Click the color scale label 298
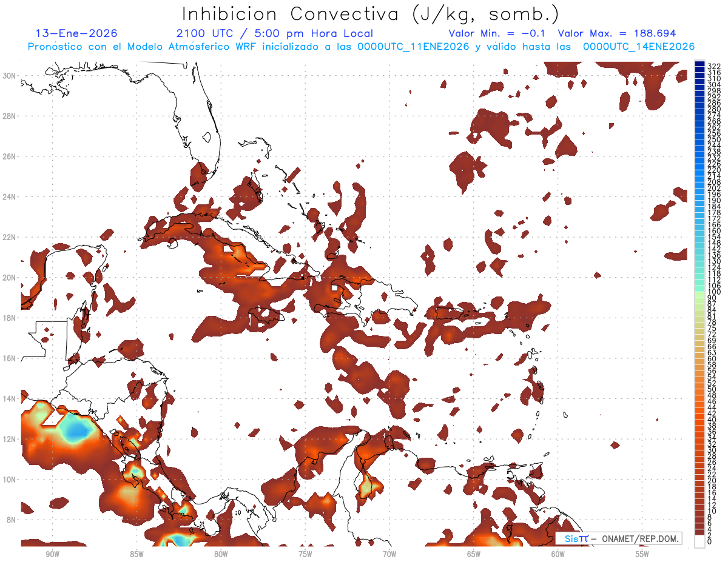Viewport: 728px width, 562px height. (714, 90)
